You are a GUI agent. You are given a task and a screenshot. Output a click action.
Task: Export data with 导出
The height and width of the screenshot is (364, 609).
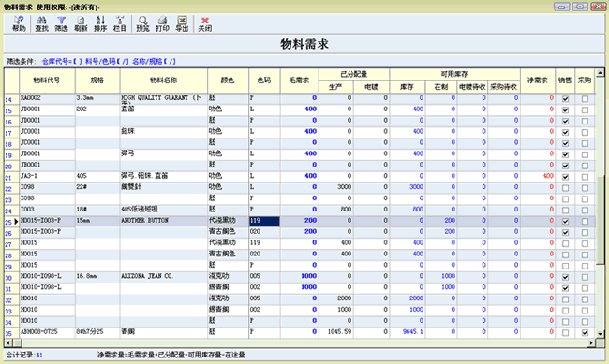[x=182, y=23]
